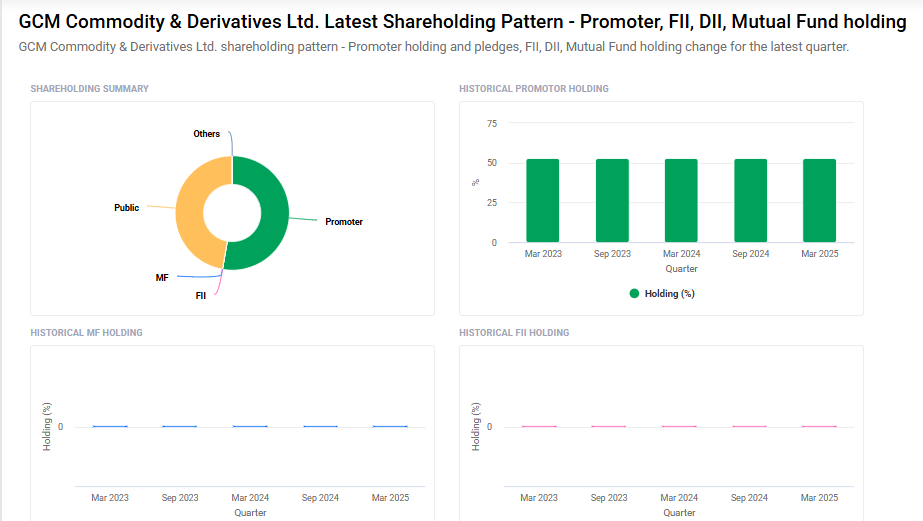Click the Others label above the donut chart
The image size is (923, 521).
click(x=207, y=134)
